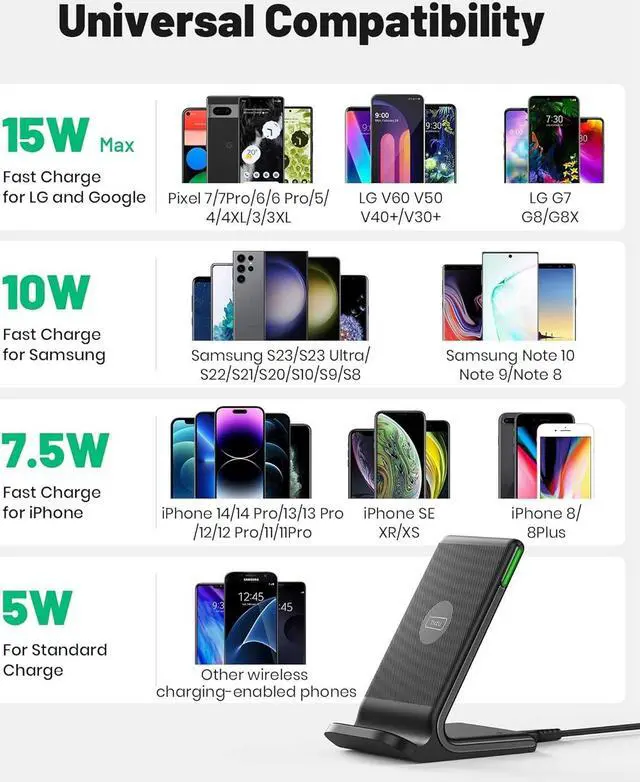Click the Pixel phones group image

tap(247, 140)
